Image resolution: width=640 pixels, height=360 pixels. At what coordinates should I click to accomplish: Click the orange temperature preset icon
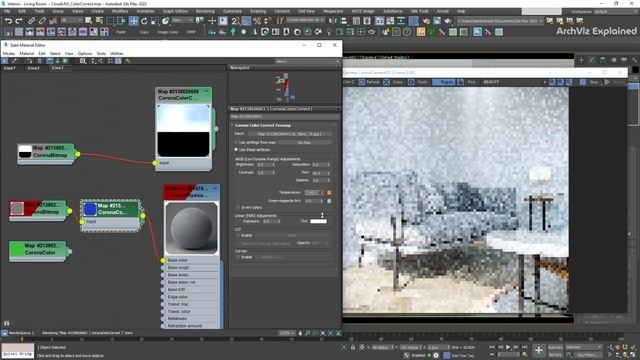329,192
